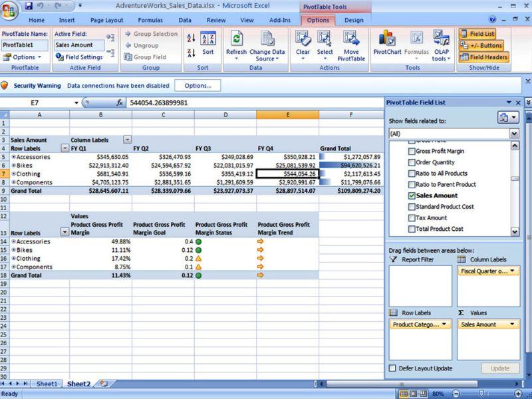Switch to the Design ribbon tab
532x399 pixels.
(353, 21)
